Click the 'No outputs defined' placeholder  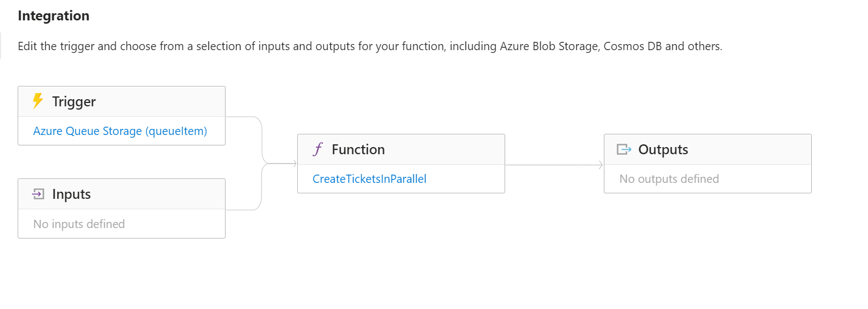click(669, 179)
